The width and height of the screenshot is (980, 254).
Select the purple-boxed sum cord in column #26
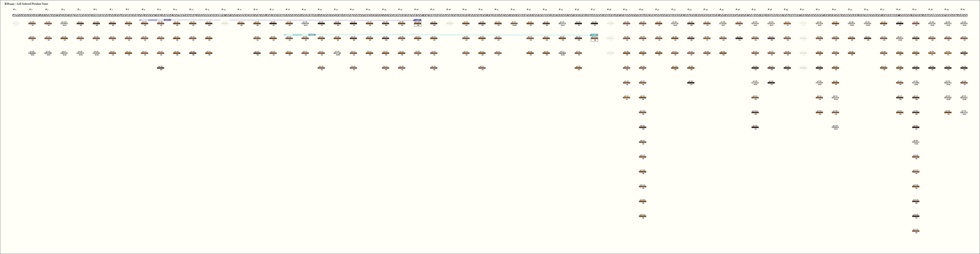(x=417, y=23)
